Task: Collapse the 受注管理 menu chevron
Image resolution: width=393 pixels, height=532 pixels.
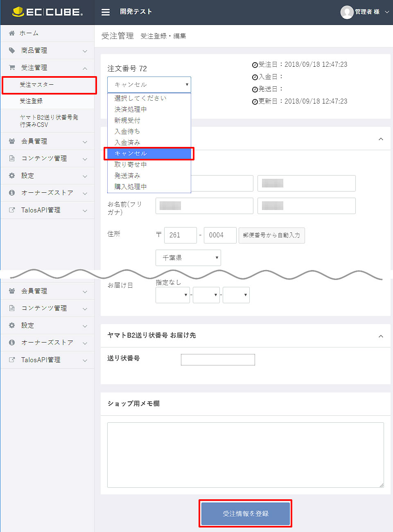Action: [85, 68]
